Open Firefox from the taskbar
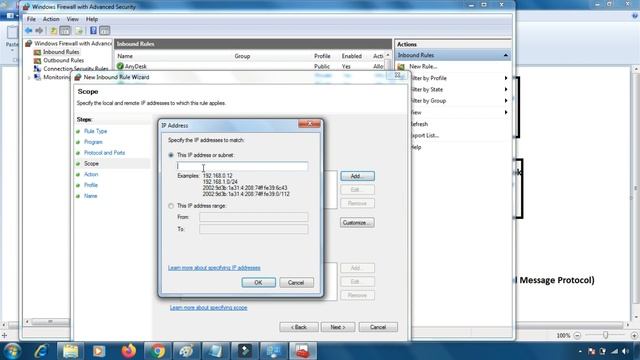Viewport: 640px width, 360px height. pyautogui.click(x=129, y=351)
